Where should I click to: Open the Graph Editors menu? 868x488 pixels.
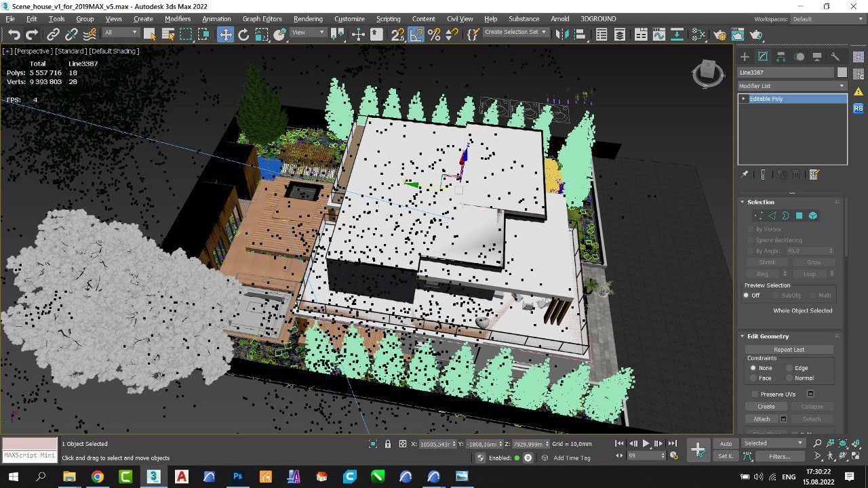click(x=262, y=19)
